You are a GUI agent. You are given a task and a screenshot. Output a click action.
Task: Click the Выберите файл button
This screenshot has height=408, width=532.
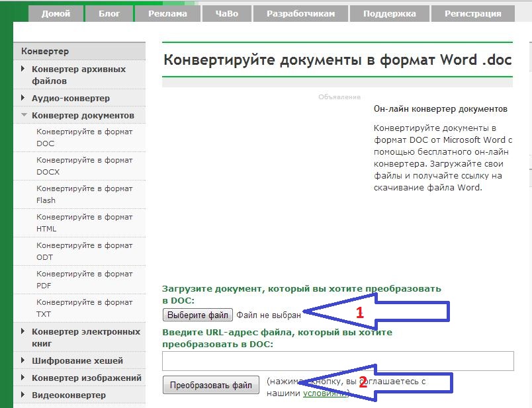(x=198, y=315)
